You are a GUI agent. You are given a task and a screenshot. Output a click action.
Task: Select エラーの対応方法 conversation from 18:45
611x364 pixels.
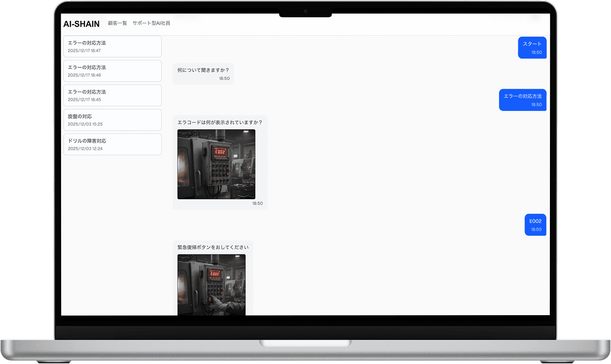(x=112, y=95)
